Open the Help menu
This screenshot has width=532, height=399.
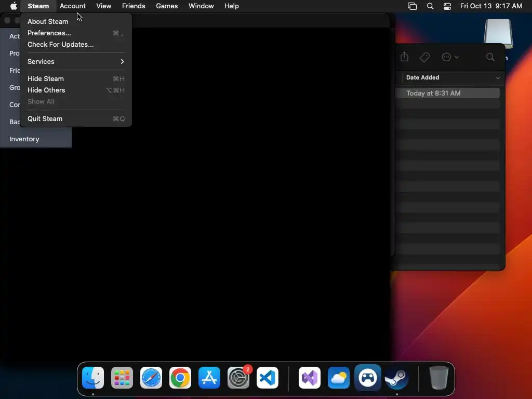231,6
